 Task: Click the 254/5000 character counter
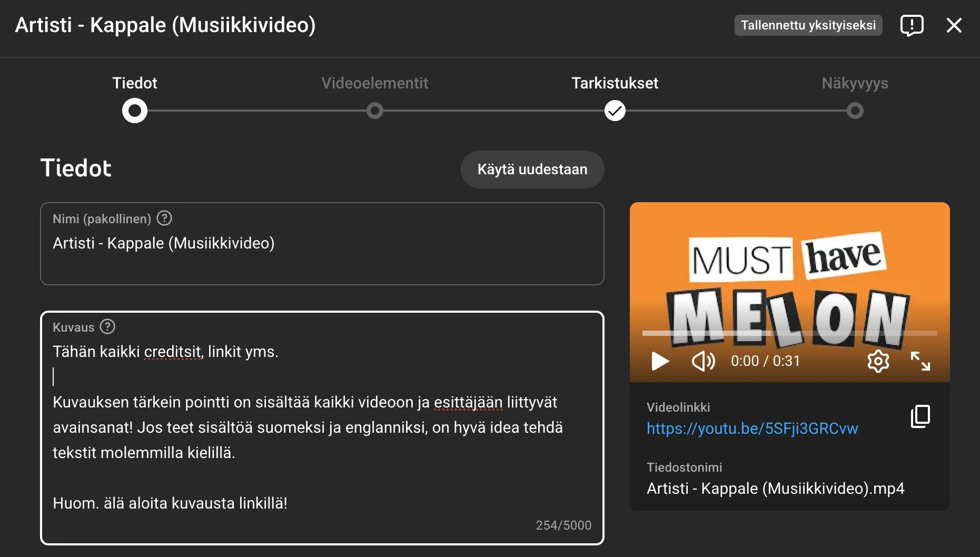563,525
